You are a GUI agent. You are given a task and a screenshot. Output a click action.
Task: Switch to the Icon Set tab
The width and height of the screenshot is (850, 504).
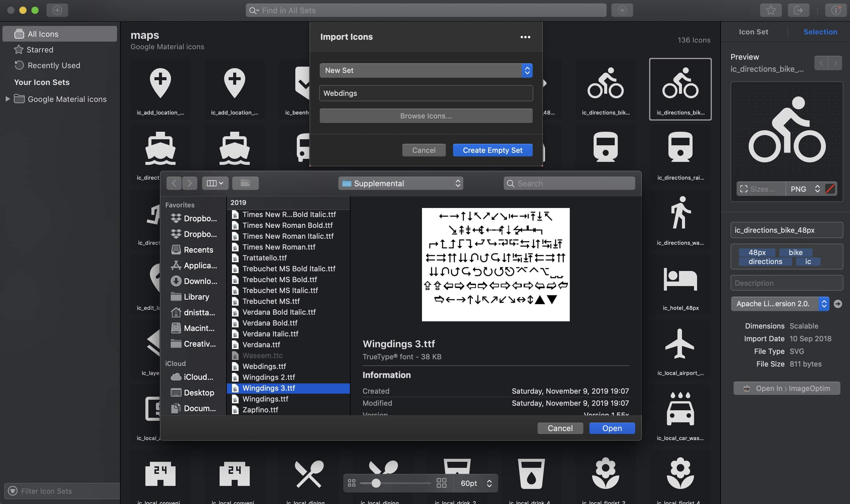tap(753, 32)
